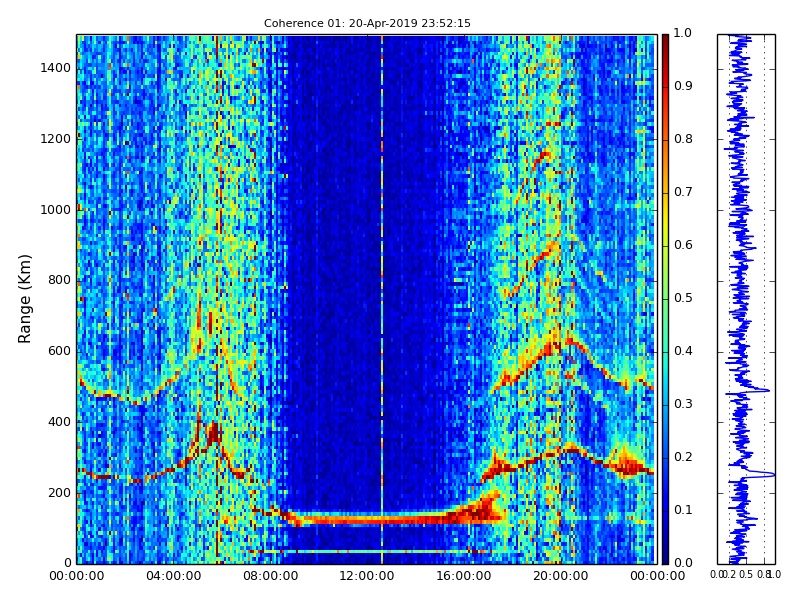
Task: Click the colorbar 0.8 label
Action: coord(683,139)
